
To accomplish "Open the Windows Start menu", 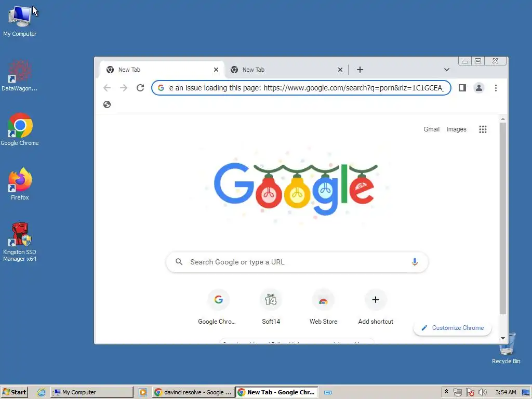I will tap(14, 392).
